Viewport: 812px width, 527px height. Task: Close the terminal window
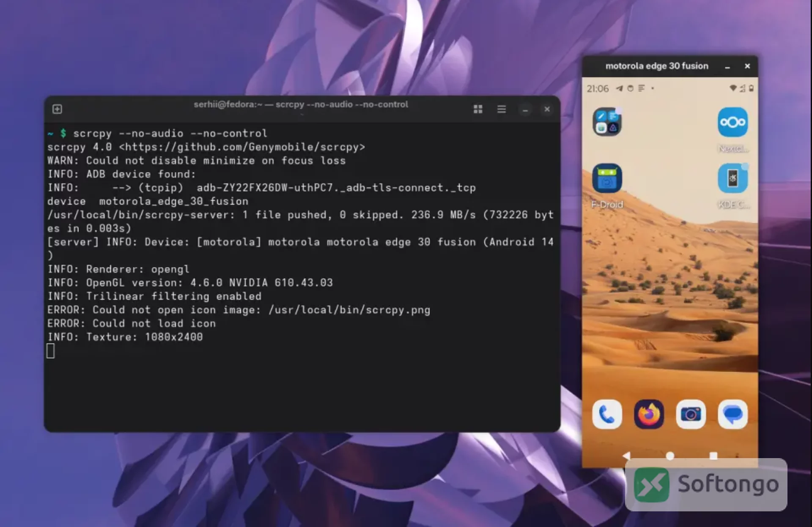coord(547,109)
